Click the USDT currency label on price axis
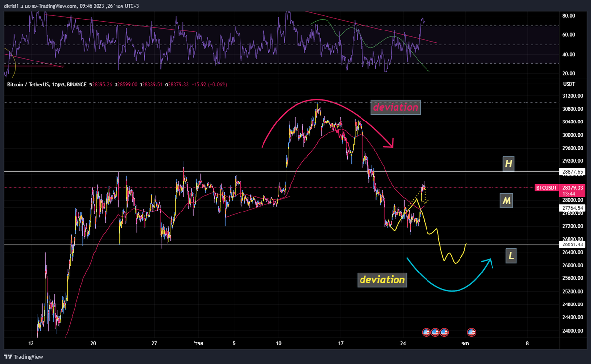 click(x=568, y=84)
